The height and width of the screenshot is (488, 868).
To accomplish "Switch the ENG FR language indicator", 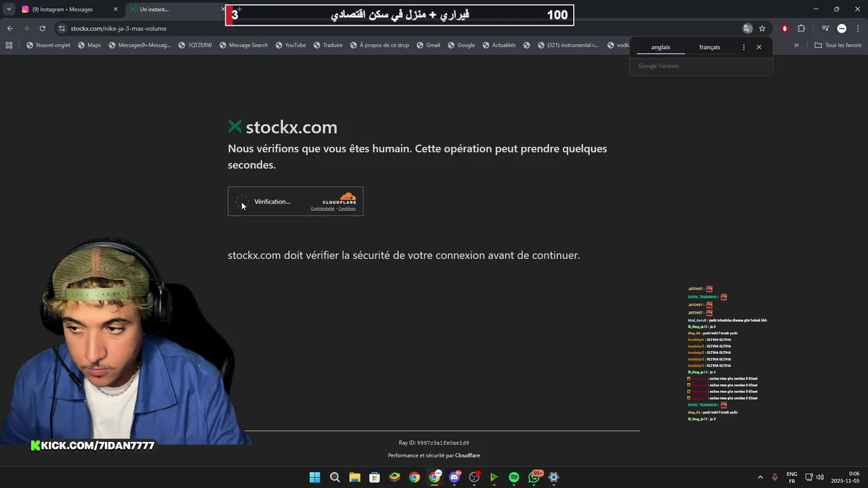I will point(792,477).
